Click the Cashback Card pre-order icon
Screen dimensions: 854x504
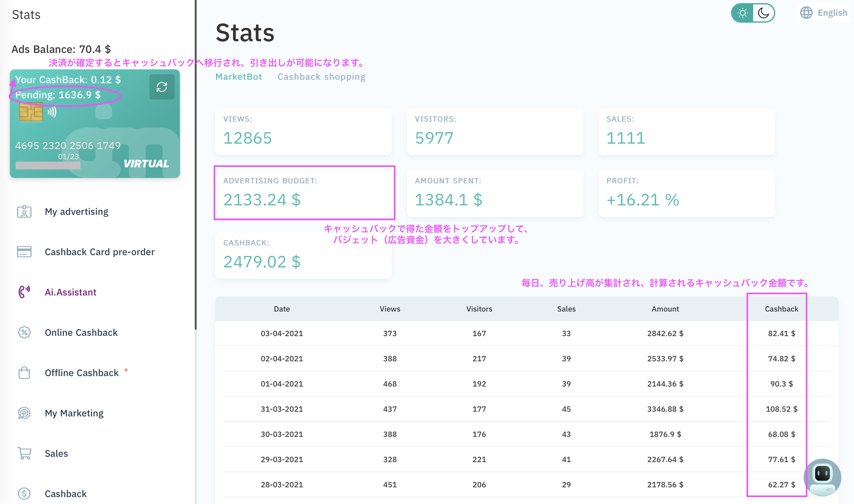coord(24,252)
